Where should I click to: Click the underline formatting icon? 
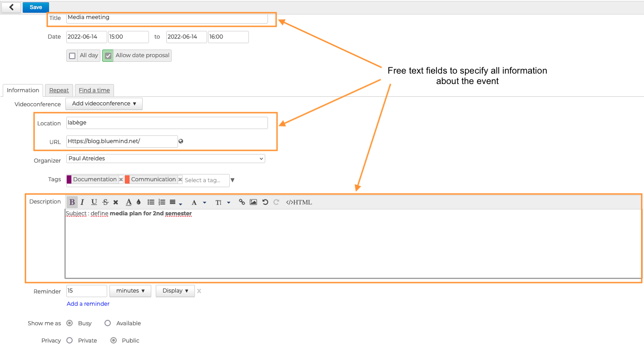coord(94,202)
